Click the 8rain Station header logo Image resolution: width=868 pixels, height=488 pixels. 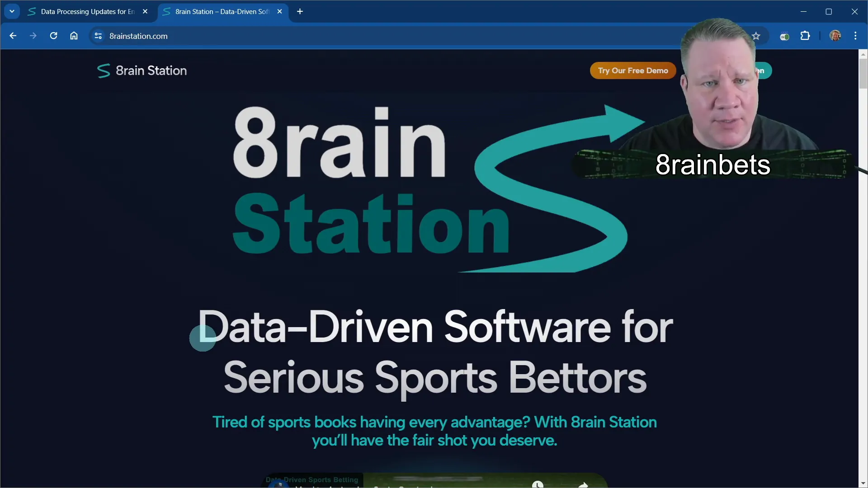142,70
